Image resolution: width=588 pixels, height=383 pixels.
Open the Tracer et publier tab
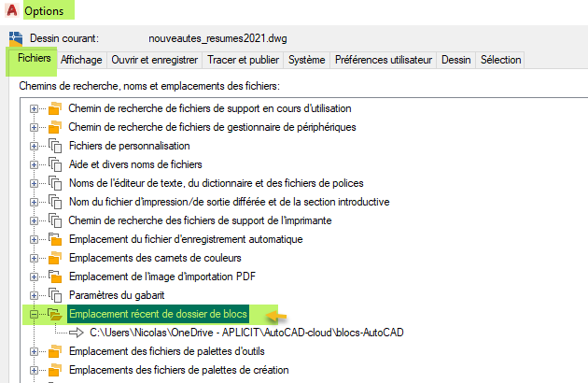tap(242, 60)
